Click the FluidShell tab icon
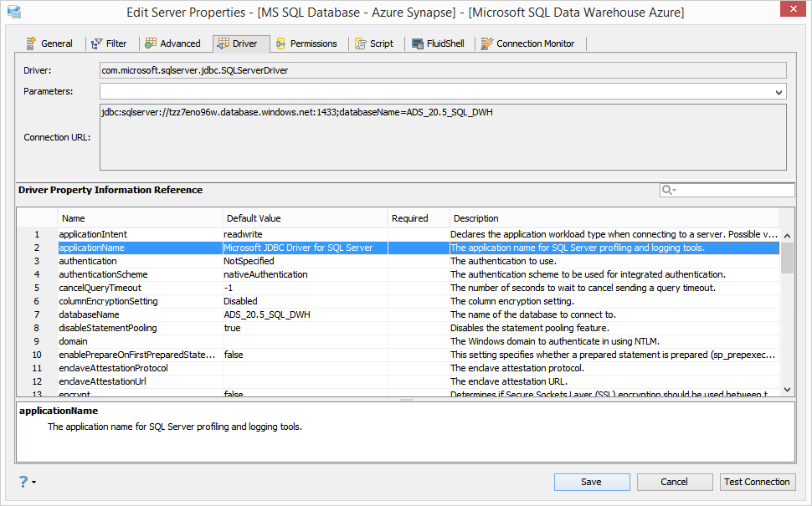 coord(418,44)
